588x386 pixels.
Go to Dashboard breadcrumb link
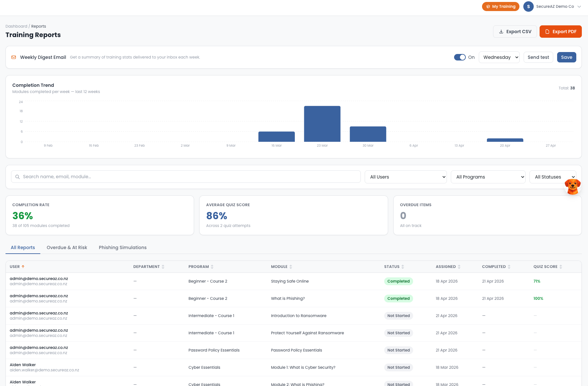coord(16,26)
